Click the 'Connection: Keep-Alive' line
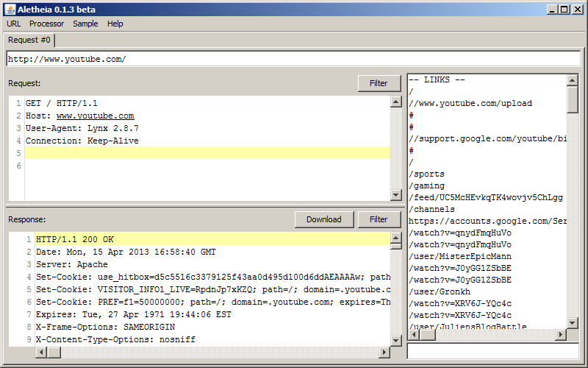The image size is (588, 368). (82, 141)
